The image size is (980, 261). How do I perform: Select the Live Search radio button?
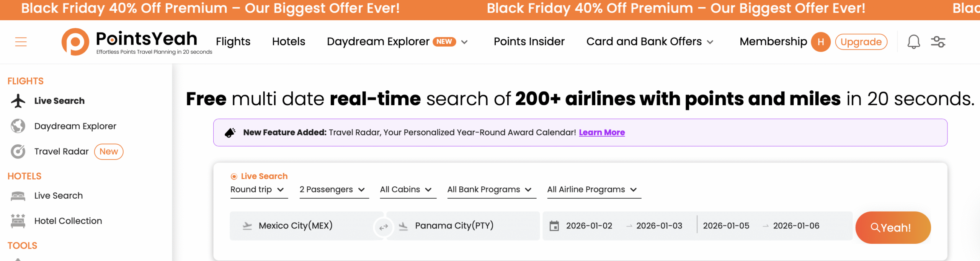pyautogui.click(x=234, y=176)
